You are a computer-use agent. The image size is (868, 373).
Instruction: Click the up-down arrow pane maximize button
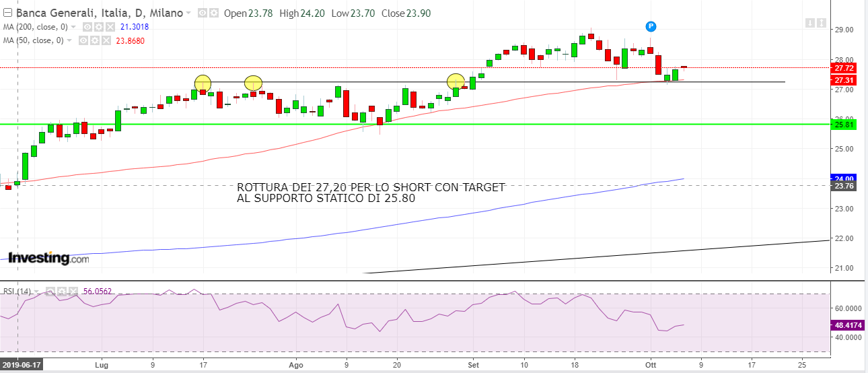tap(822, 23)
